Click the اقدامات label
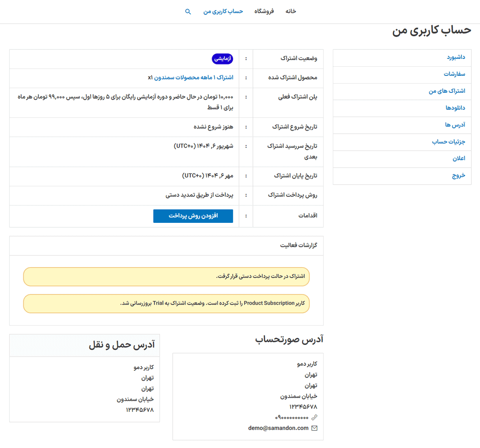Viewport: 480px width, 448px height. (x=308, y=216)
